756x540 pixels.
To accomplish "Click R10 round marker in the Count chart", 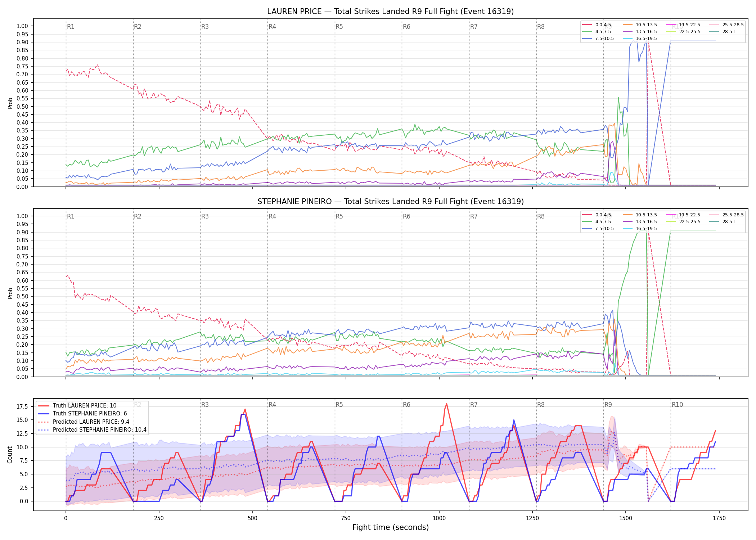I will click(677, 405).
